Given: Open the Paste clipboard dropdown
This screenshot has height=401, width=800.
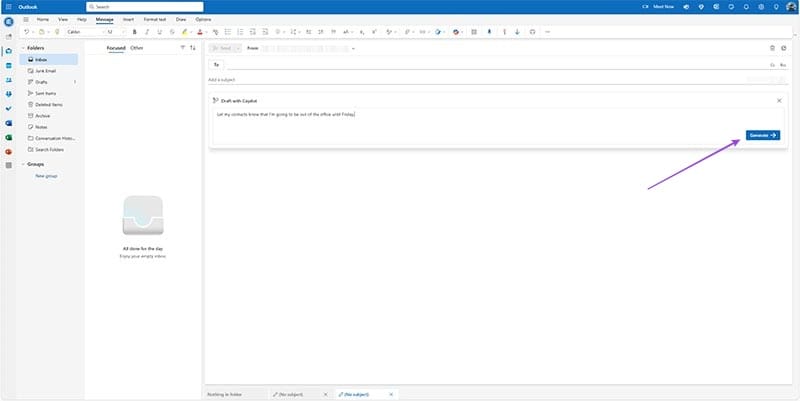Looking at the screenshot, I should [48, 32].
